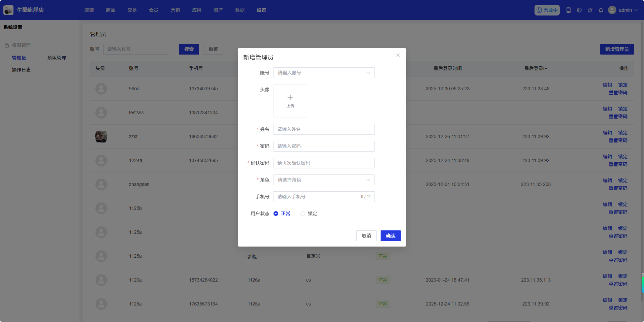The image size is (644, 322).
Task: Close the 新增管理员 dialog with the X
Action: pos(398,55)
